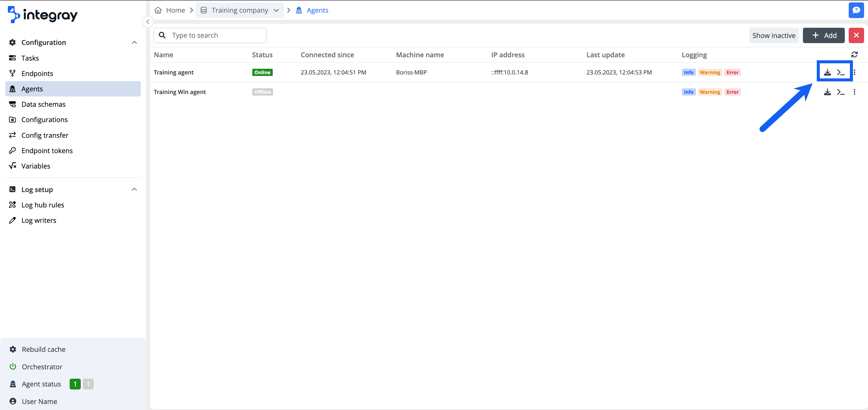The width and height of the screenshot is (868, 410).
Task: Collapse the Log setup section
Action: (134, 190)
